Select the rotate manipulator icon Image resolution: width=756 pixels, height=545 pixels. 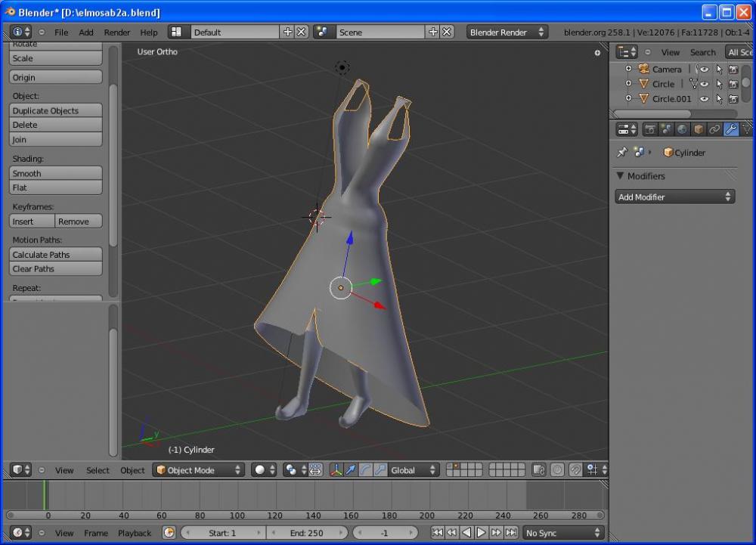click(364, 470)
